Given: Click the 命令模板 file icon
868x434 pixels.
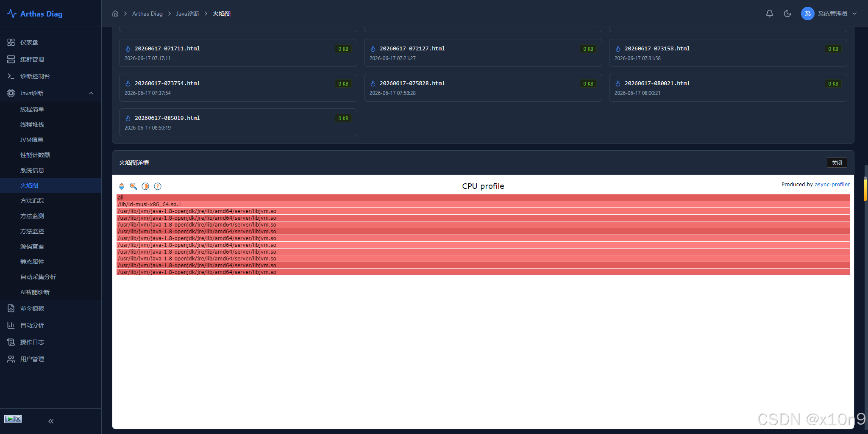Looking at the screenshot, I should 11,308.
